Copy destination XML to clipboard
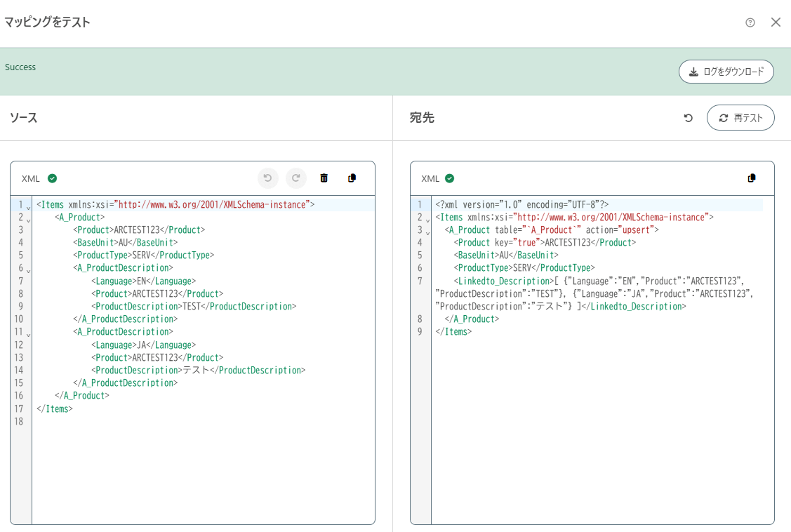 tap(752, 178)
